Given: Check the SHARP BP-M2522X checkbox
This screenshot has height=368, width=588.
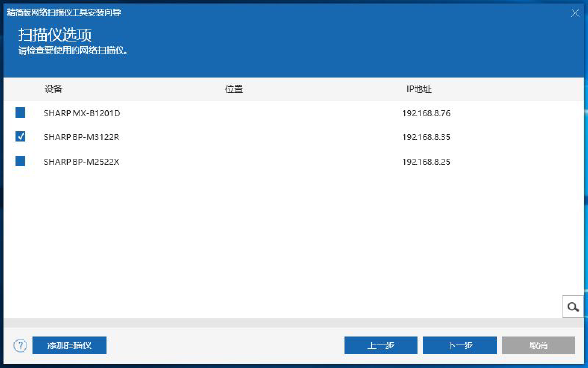Looking at the screenshot, I should 21,161.
